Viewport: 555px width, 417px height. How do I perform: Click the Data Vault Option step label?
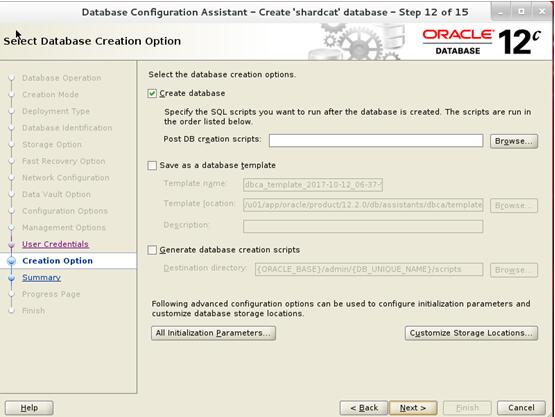[56, 194]
